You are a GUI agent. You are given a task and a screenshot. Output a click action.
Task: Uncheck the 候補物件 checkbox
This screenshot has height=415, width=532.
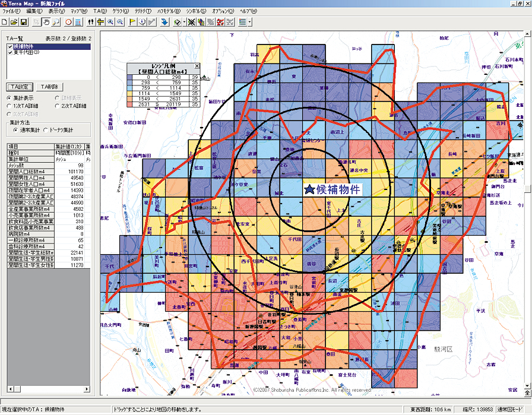coord(10,46)
